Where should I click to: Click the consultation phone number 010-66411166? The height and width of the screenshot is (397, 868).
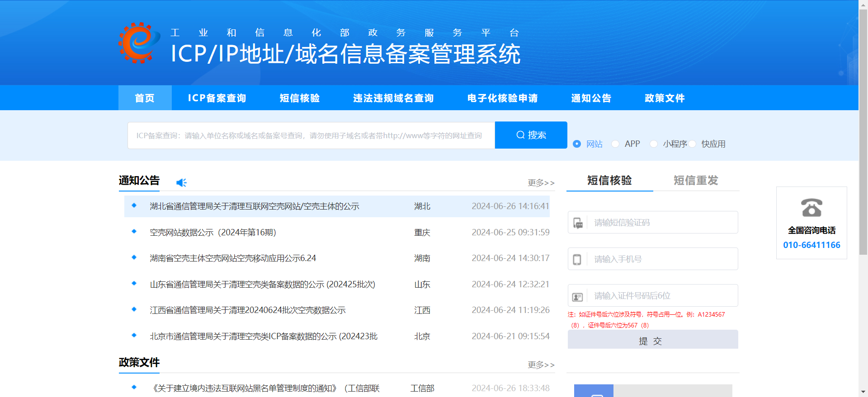point(811,245)
